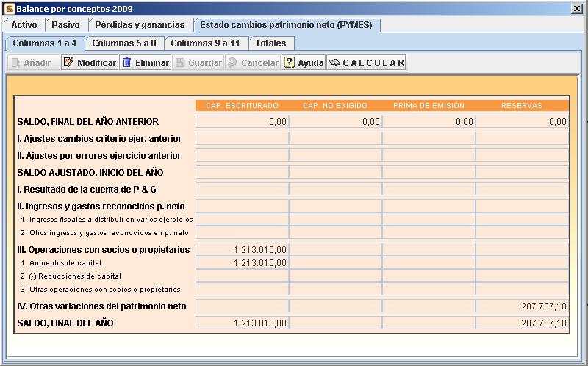Close the Balance por conceptos window

click(577, 9)
